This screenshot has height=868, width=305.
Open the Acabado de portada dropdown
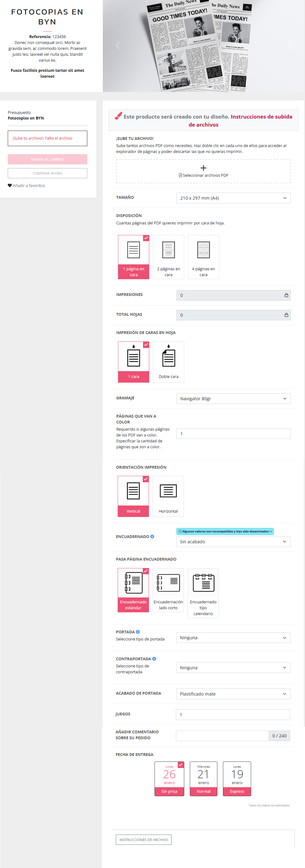pyautogui.click(x=233, y=694)
